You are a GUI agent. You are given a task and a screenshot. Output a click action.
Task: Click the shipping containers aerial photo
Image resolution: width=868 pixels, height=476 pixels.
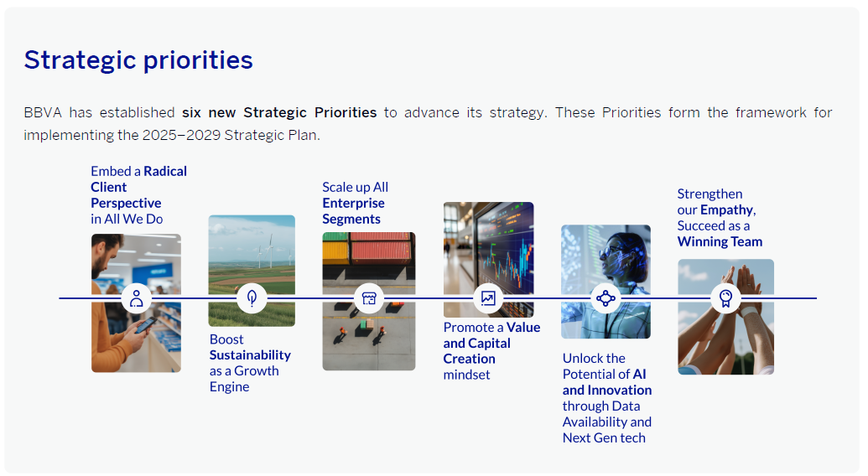368,339
